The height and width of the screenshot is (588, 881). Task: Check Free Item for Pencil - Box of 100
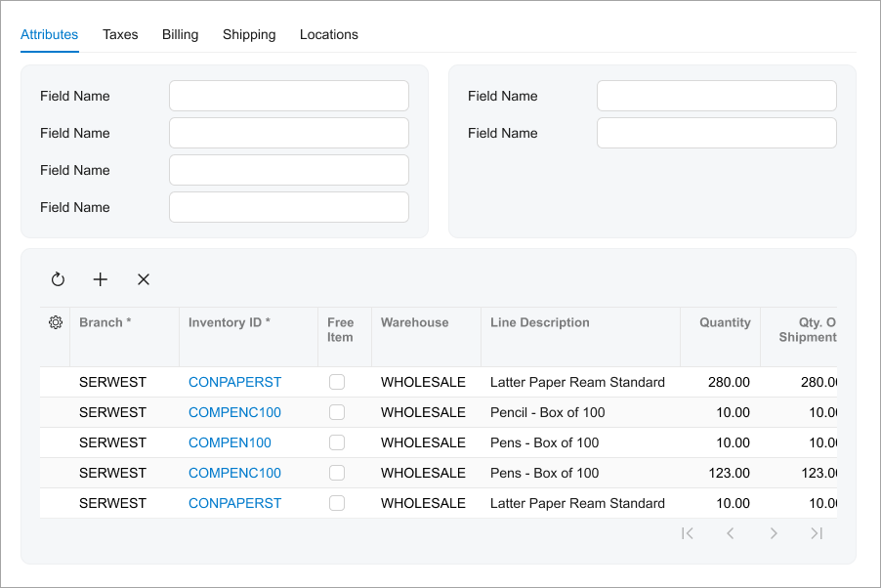point(337,412)
